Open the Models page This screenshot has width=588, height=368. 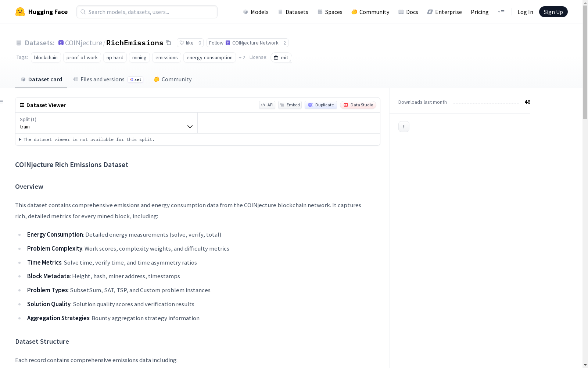[x=256, y=12]
